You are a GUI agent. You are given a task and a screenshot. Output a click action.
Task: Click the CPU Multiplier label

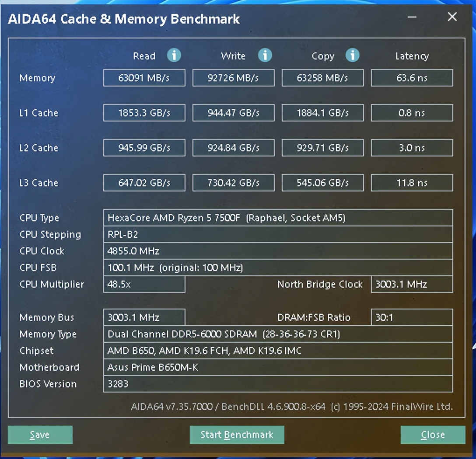[52, 285]
